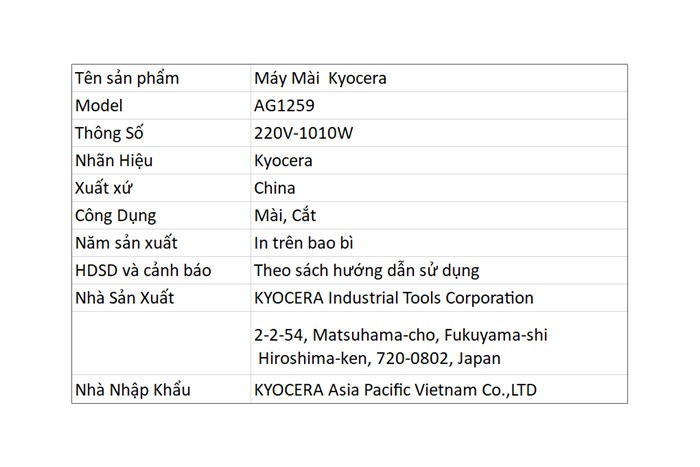Select the 'Kyocera' brand value cell
The image size is (700, 467).
click(x=439, y=161)
